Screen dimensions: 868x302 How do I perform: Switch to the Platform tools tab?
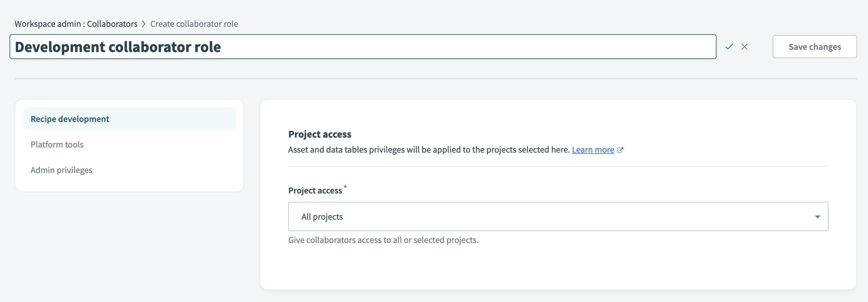[x=57, y=144]
